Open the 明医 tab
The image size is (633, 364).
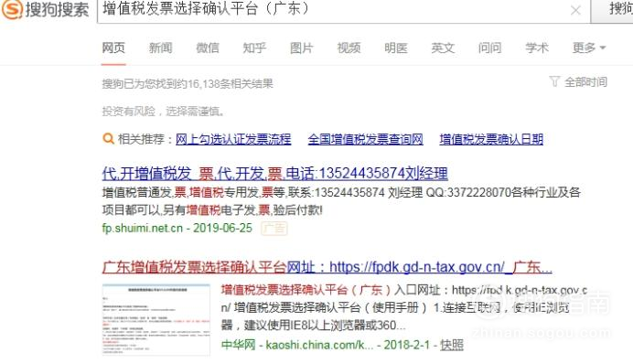pos(395,48)
